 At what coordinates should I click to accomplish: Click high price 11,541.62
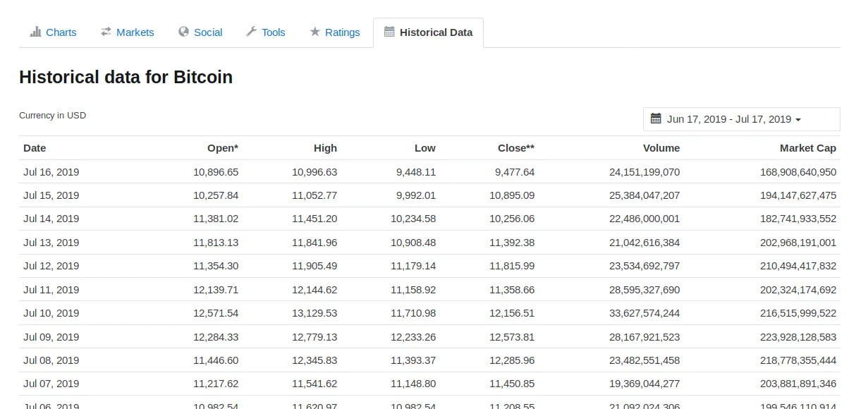point(314,384)
